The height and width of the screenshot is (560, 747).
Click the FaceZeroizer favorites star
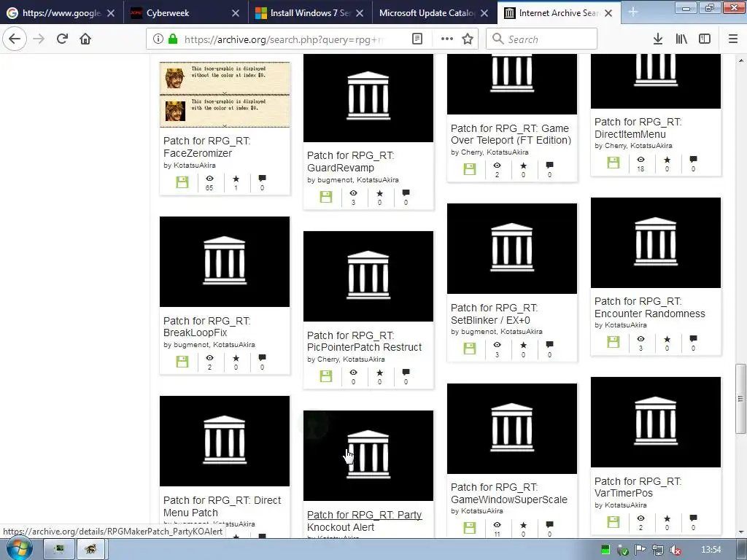click(236, 179)
